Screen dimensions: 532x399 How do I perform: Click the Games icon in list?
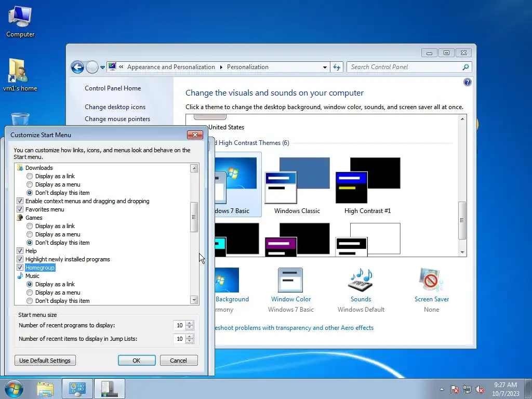coord(20,218)
